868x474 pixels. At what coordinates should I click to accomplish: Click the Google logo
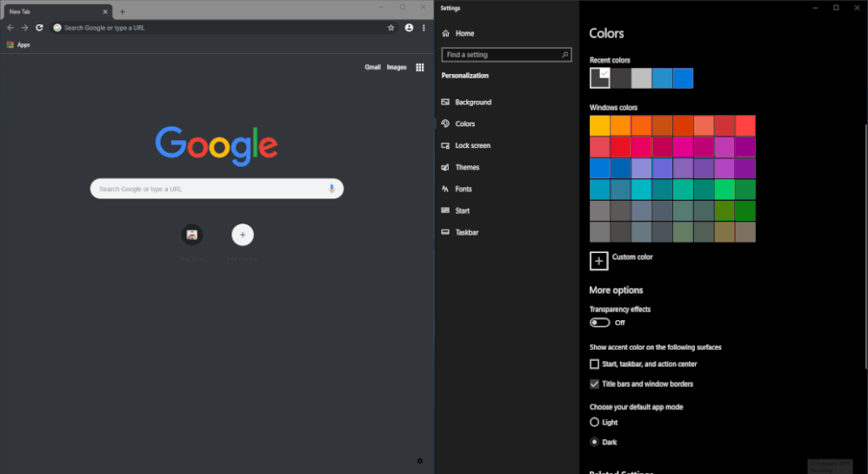pos(217,146)
